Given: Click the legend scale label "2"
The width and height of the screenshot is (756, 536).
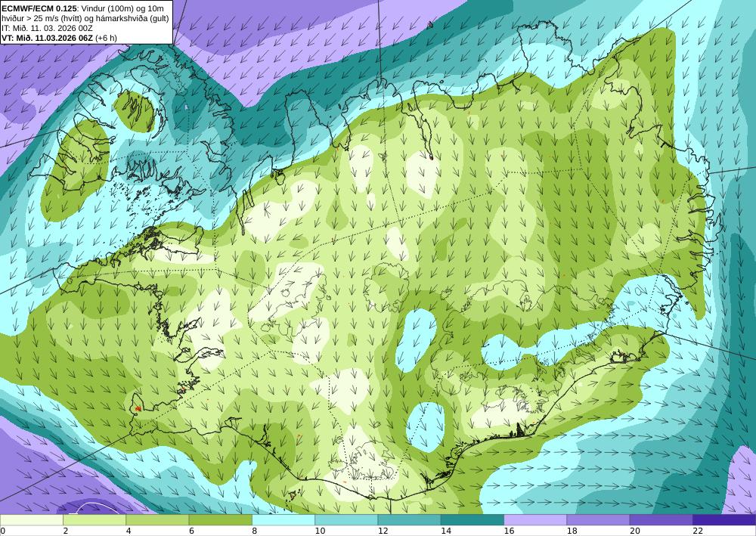Looking at the screenshot, I should (x=65, y=531).
